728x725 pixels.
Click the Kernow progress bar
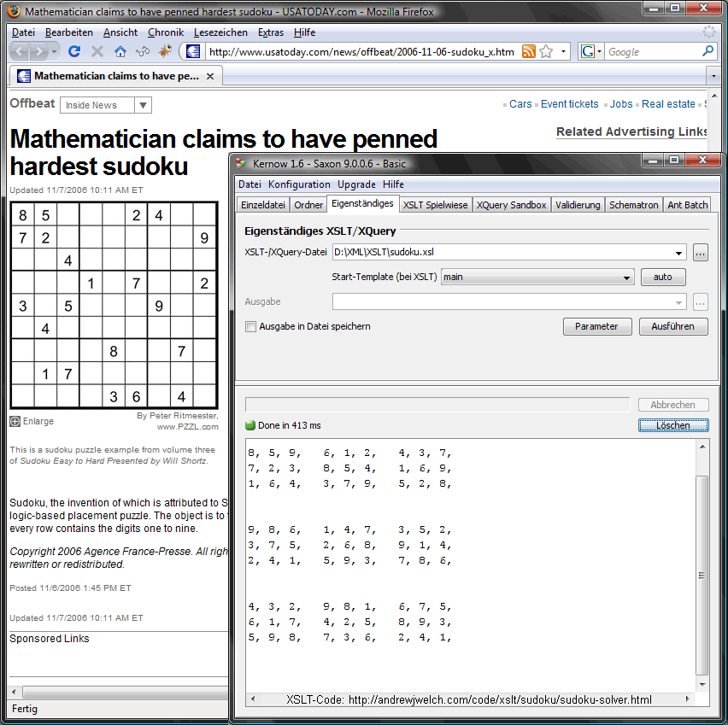437,405
